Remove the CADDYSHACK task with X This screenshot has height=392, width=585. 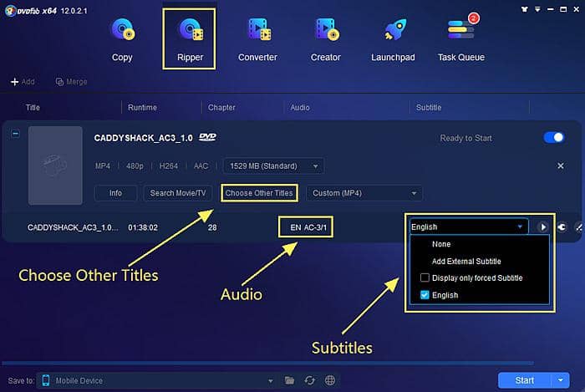(561, 165)
